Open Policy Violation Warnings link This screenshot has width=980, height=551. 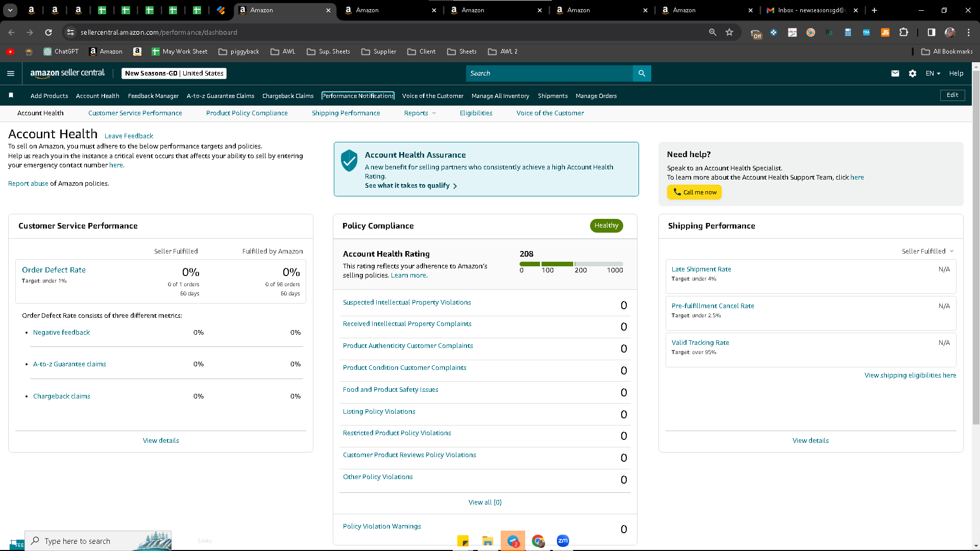[382, 527]
